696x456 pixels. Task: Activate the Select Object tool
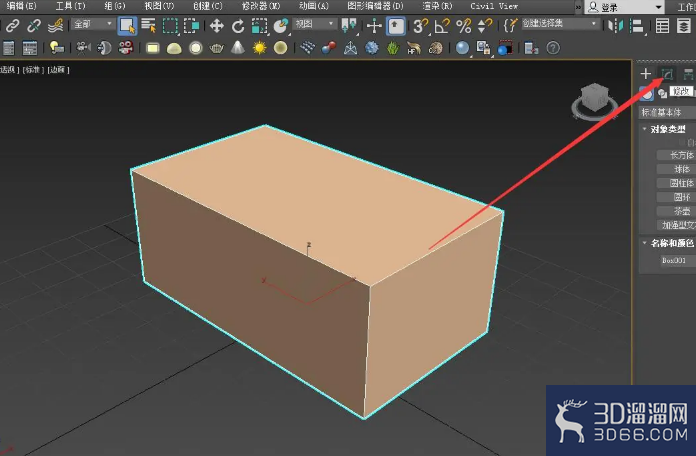coord(127,26)
